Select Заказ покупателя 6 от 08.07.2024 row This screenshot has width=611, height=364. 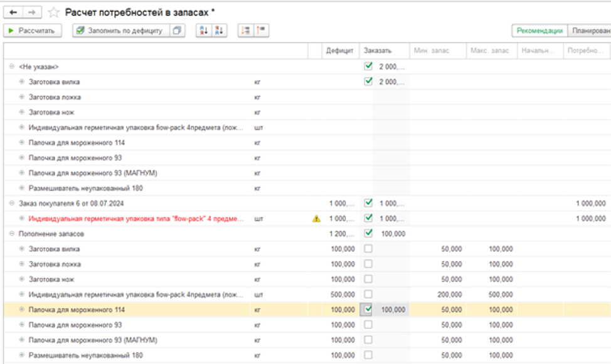tap(72, 203)
